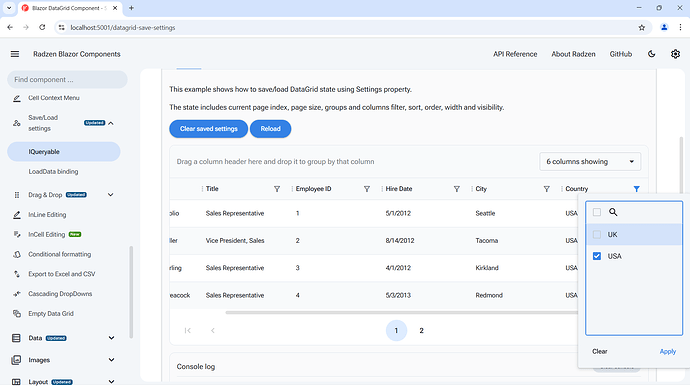Clear the Country filter selection
The image size is (690, 386).
pos(600,352)
